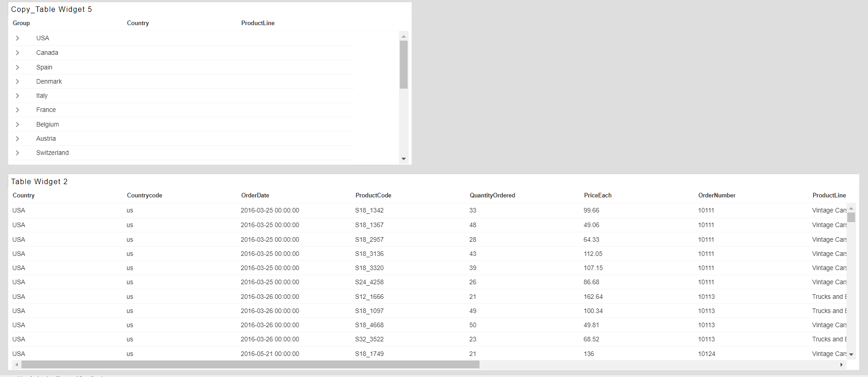Click ProductLine header in Table Widget 2
This screenshot has height=377, width=868.
pos(829,196)
